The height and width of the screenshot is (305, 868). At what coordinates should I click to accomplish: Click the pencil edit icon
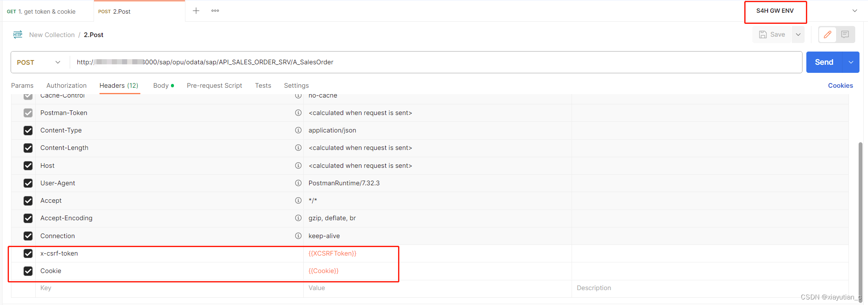(828, 35)
